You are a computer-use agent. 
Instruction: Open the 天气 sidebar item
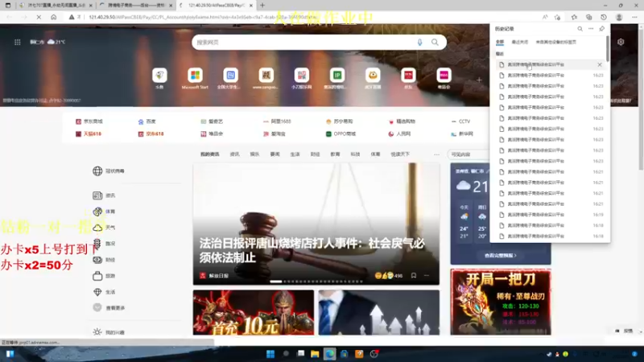[x=105, y=228]
